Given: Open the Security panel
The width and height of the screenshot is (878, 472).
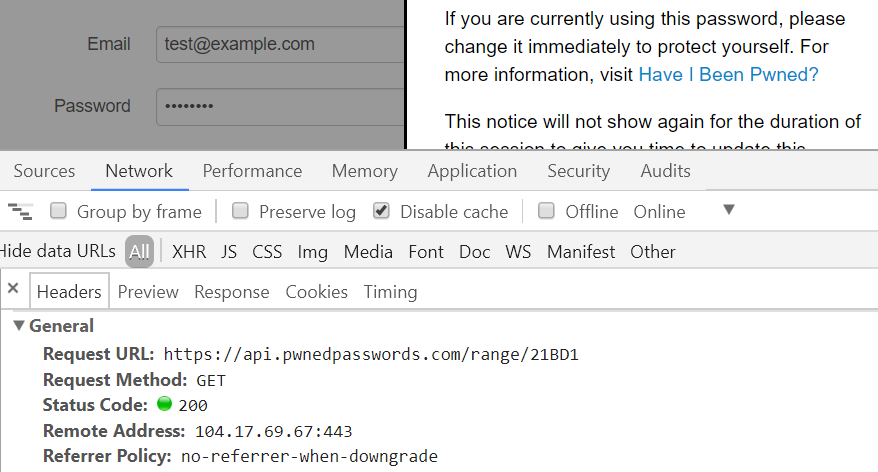Looking at the screenshot, I should point(578,171).
